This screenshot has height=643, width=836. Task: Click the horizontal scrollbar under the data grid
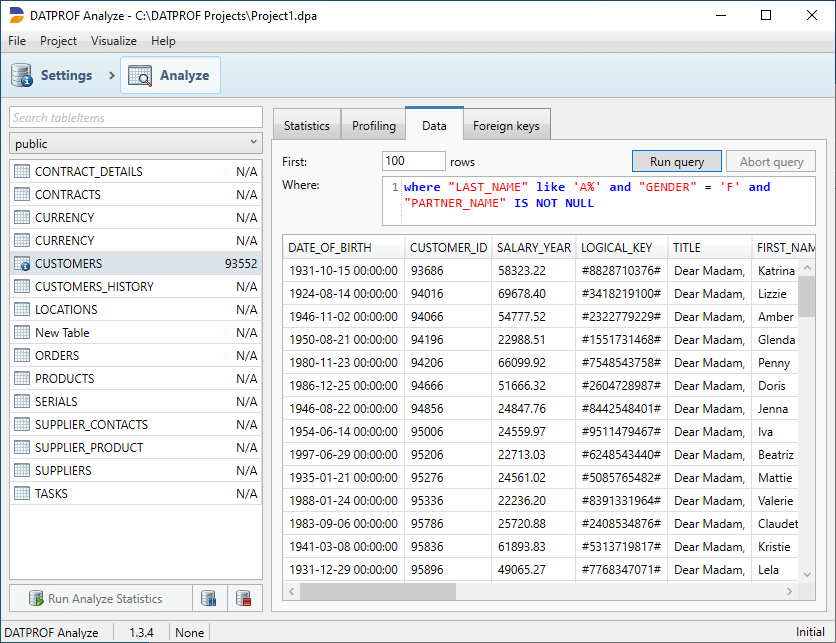click(x=540, y=591)
